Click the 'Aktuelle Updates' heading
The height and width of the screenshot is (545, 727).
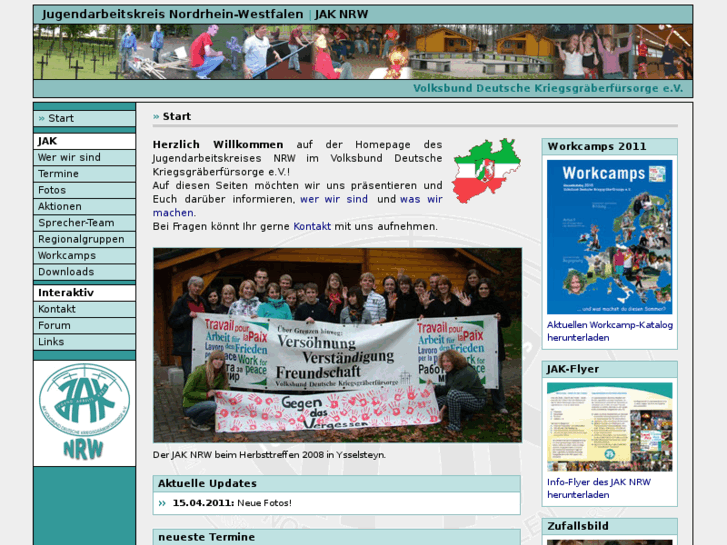point(207,483)
